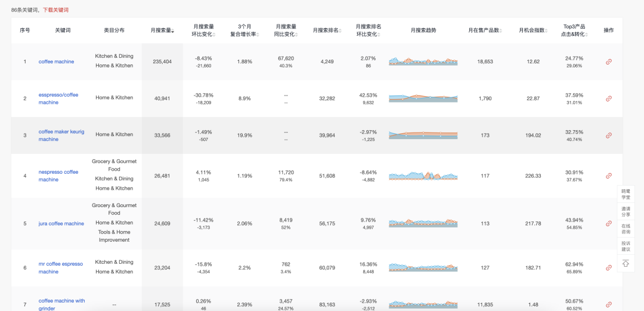
Task: View search trend chart for nespresso coffee machine
Action: pyautogui.click(x=423, y=175)
